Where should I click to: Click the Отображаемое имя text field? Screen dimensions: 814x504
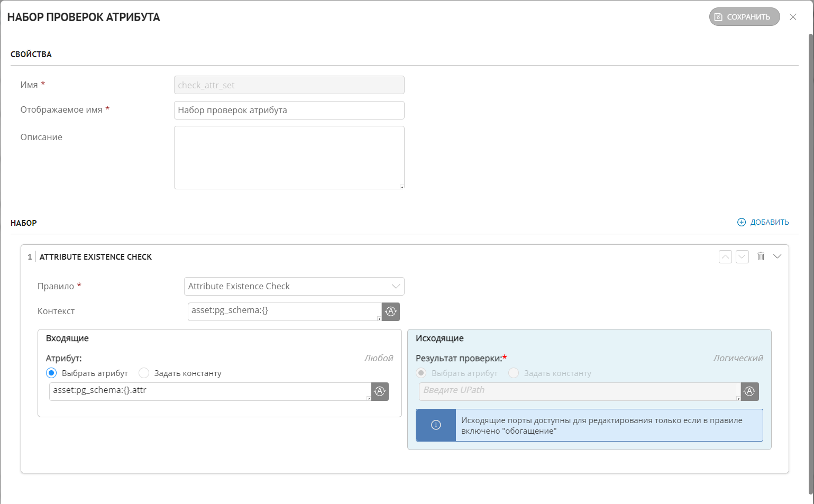(x=289, y=111)
